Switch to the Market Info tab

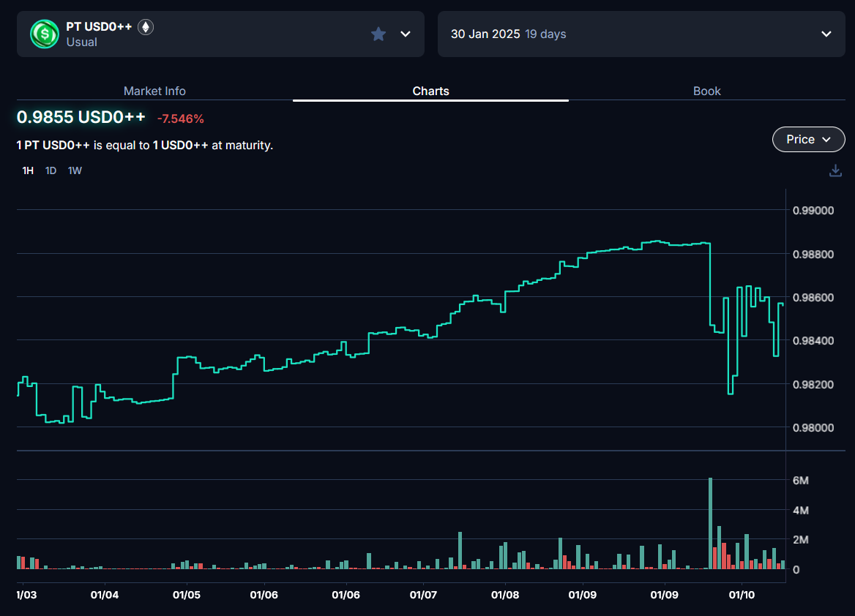click(x=154, y=91)
